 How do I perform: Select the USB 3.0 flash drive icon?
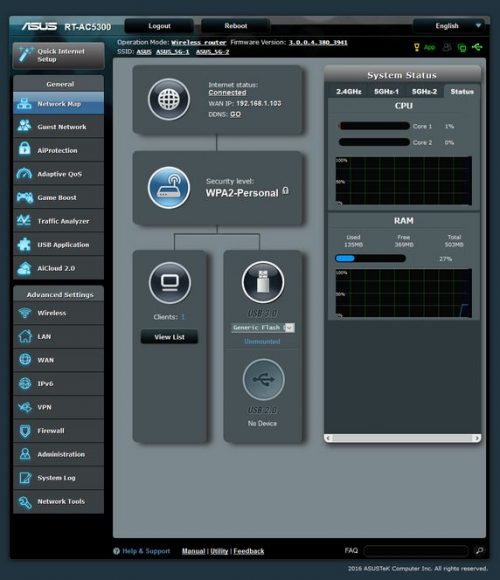263,282
